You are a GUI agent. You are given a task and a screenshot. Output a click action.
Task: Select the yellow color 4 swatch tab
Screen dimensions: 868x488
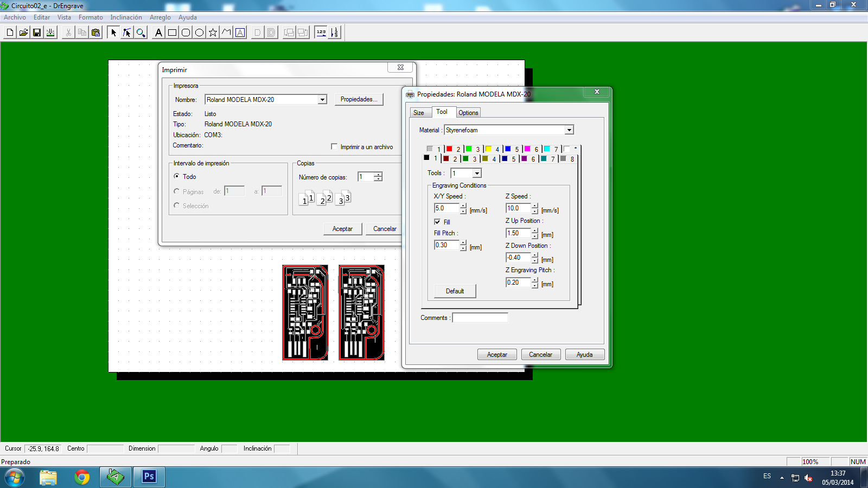click(x=492, y=149)
